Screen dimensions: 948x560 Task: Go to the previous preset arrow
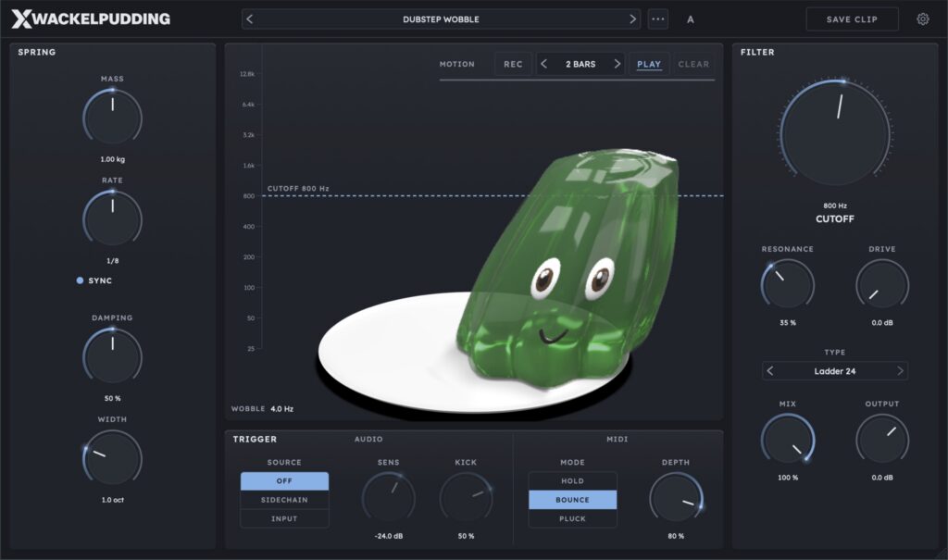250,19
